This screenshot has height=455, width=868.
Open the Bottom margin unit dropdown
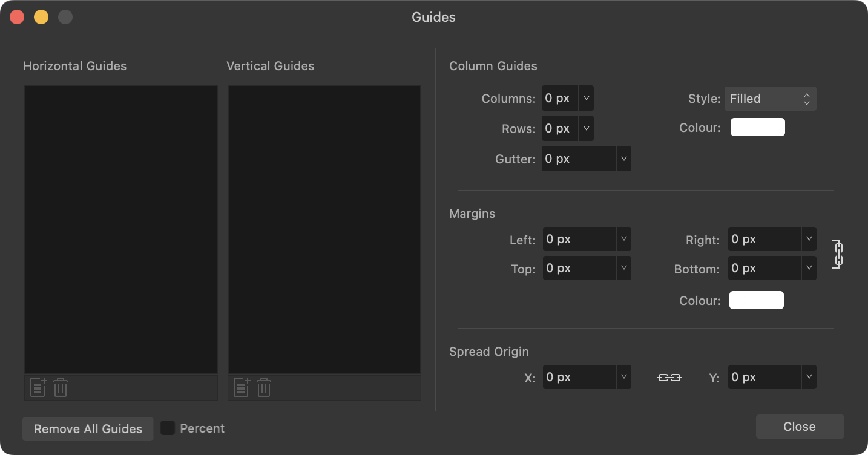coord(809,268)
